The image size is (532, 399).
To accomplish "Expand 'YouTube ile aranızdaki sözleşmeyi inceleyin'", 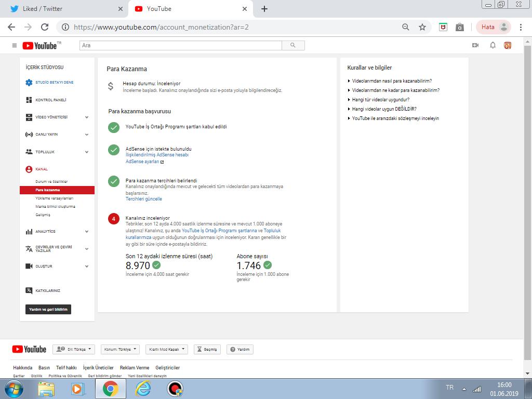I will (x=393, y=118).
